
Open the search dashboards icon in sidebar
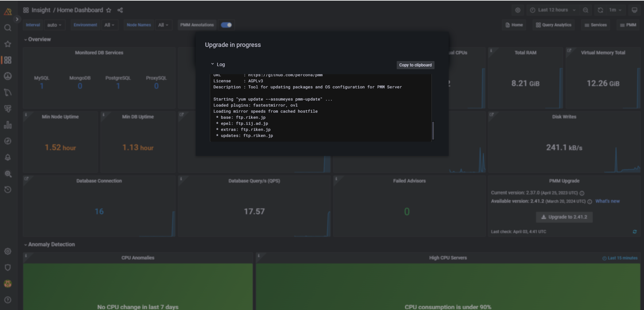point(8,28)
